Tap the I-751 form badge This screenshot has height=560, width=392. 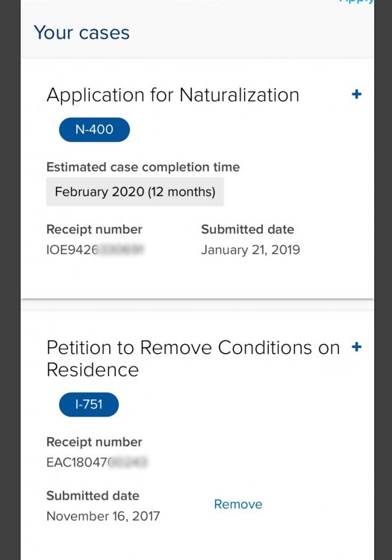coord(89,404)
